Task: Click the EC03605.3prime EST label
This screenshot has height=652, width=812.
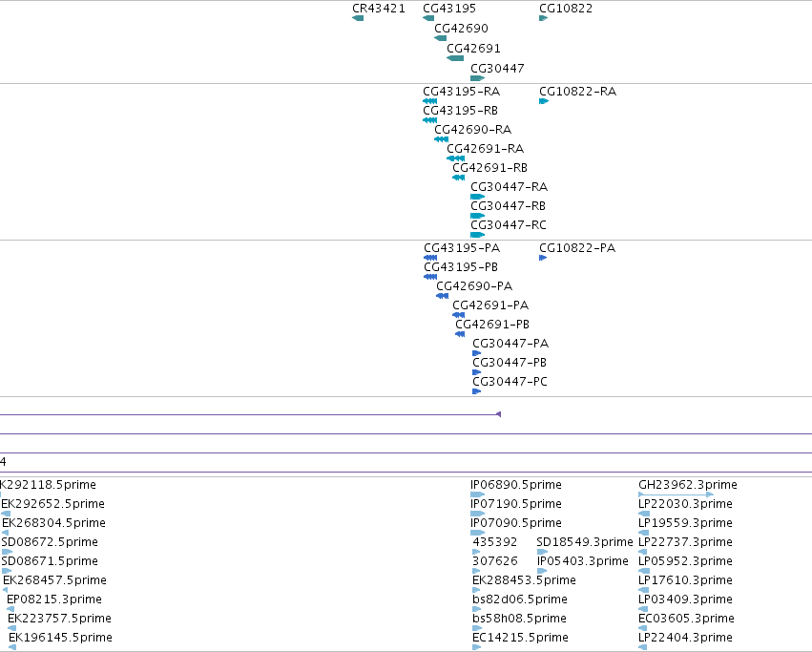Action: [x=686, y=619]
